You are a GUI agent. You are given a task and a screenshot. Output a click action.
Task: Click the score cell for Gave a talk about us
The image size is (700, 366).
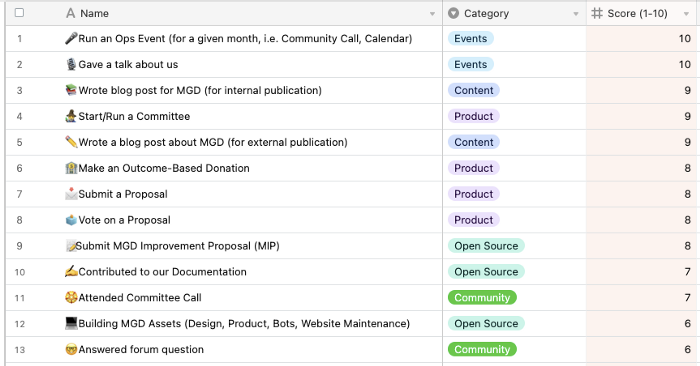click(x=643, y=64)
